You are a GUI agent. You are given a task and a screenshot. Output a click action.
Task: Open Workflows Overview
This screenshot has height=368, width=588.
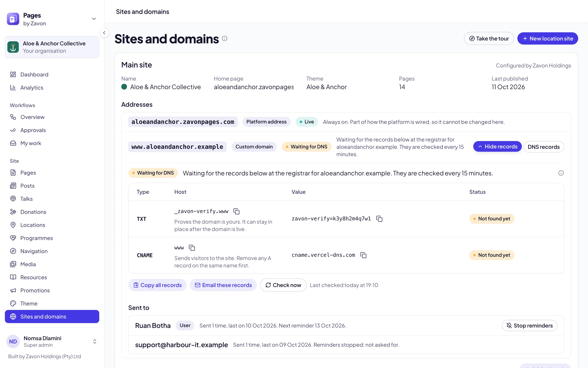coord(52,117)
